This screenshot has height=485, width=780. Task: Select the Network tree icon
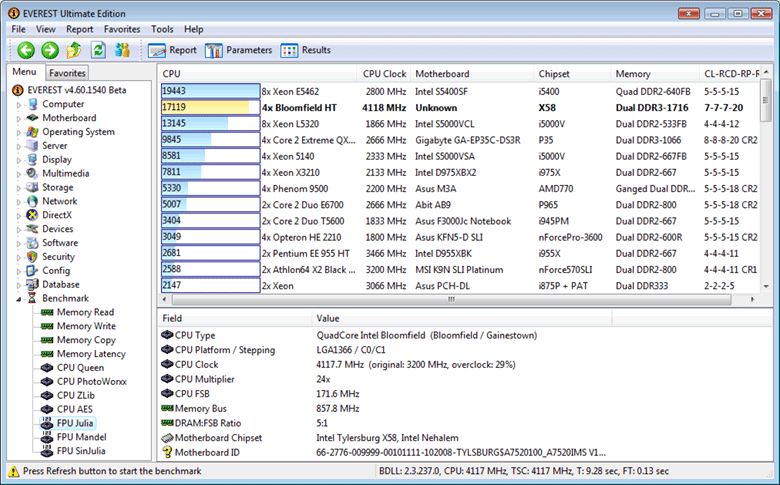click(x=32, y=201)
